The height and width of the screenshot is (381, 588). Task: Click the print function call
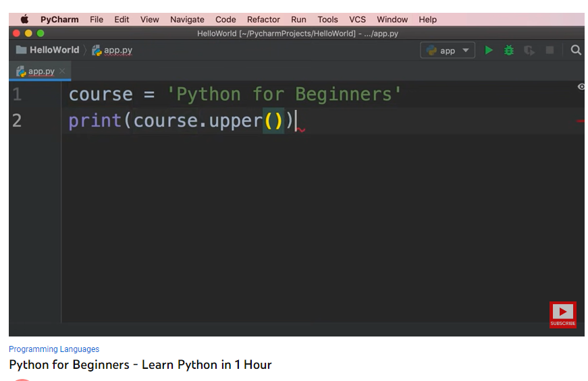95,121
